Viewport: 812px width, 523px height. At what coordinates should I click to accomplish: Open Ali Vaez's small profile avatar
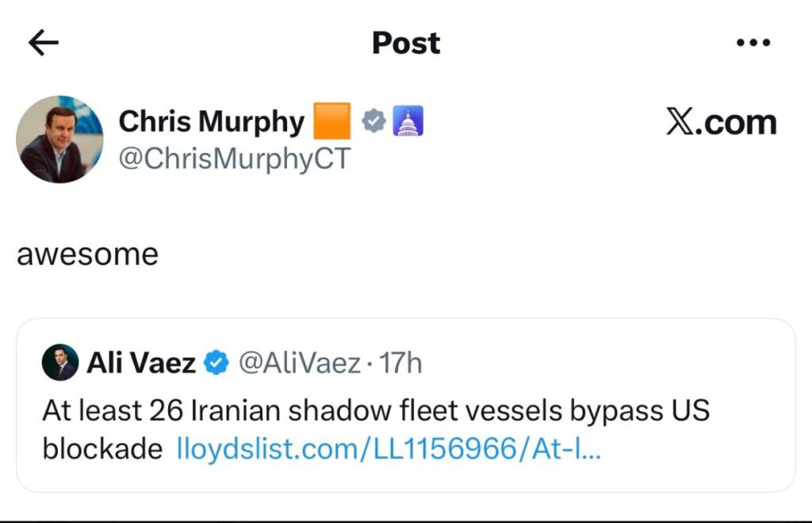coord(60,363)
